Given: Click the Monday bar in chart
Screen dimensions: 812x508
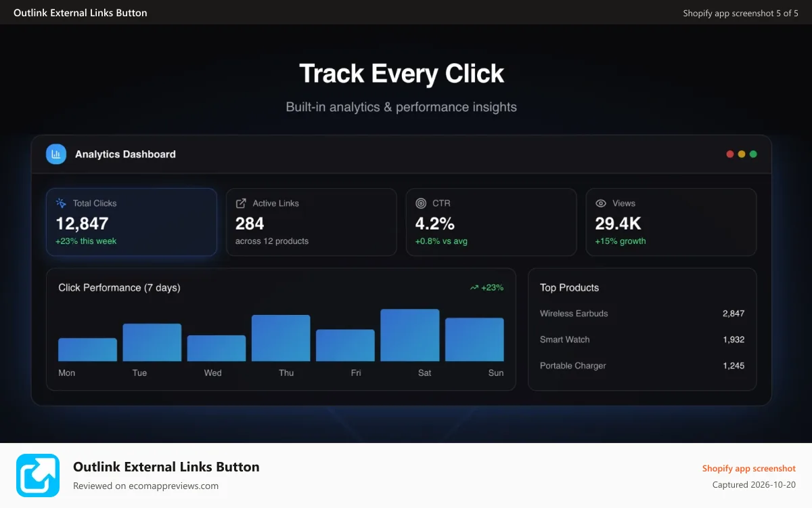Looking at the screenshot, I should click(x=87, y=350).
